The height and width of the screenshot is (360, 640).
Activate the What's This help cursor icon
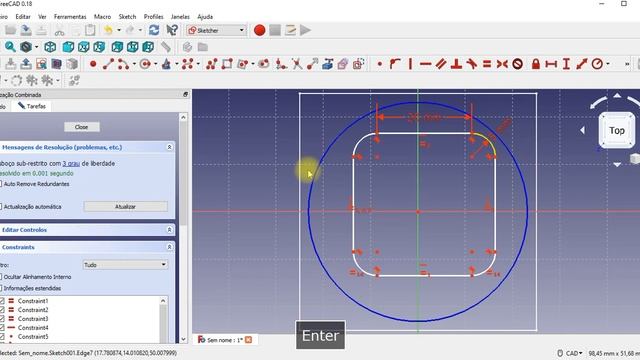click(172, 30)
